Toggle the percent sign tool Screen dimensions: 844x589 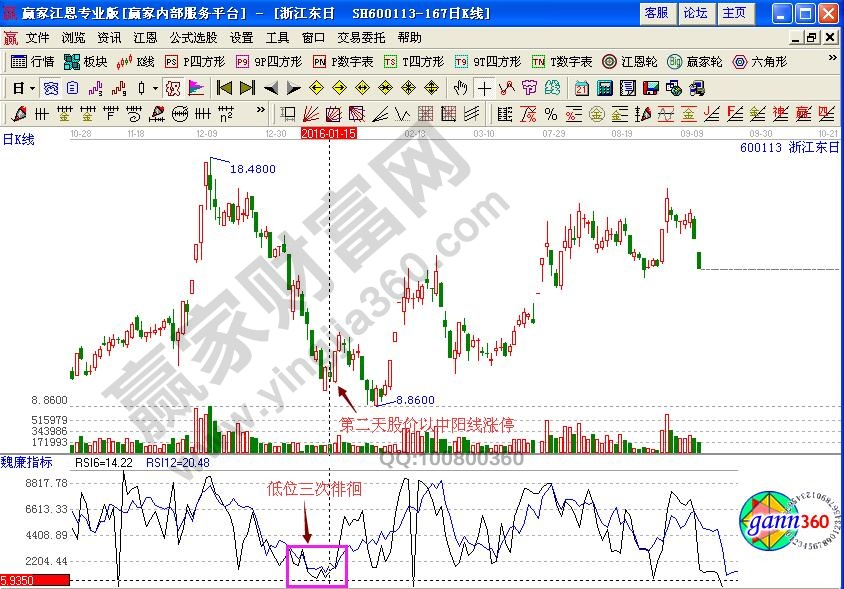coord(549,113)
